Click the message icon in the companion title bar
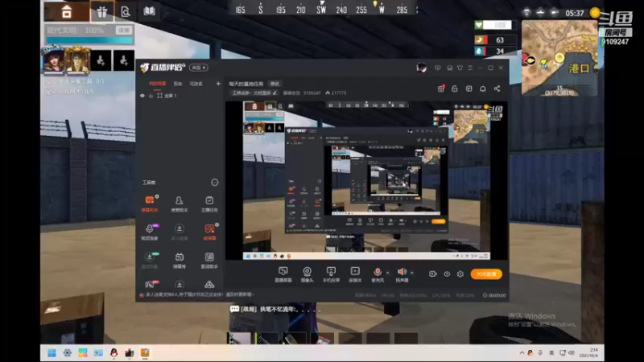The height and width of the screenshot is (362, 644). [438, 68]
